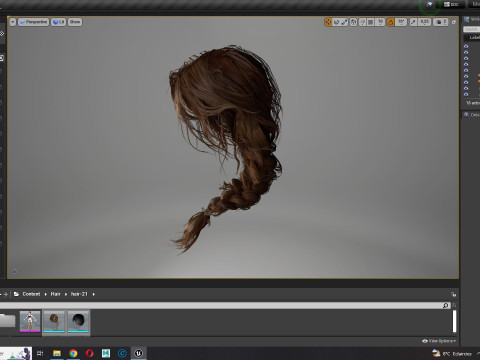
Task: Open the blue C app on taskbar
Action: point(122,353)
